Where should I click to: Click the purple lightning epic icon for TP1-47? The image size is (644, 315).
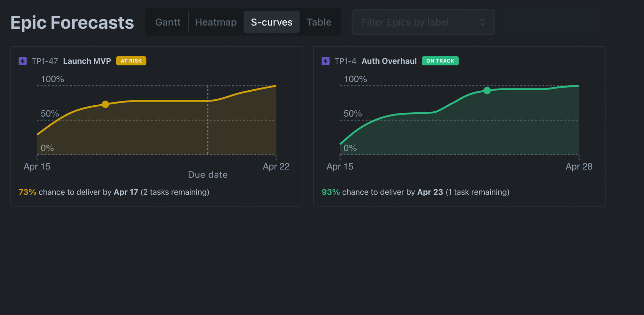pyautogui.click(x=22, y=61)
